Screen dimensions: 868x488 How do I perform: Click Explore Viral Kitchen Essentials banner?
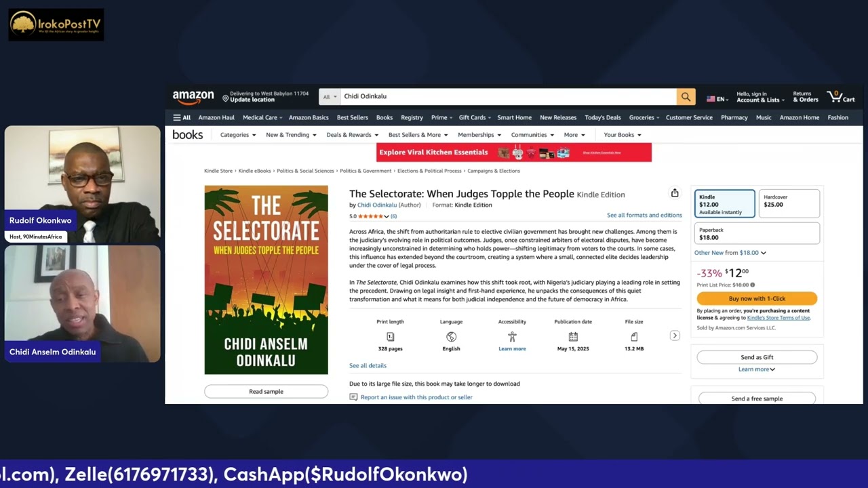pyautogui.click(x=514, y=152)
